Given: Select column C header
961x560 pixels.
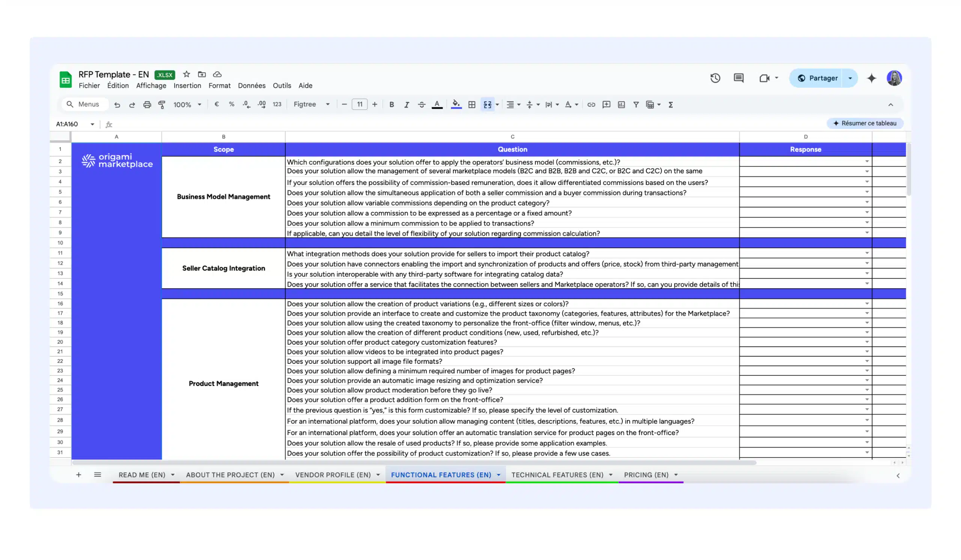Looking at the screenshot, I should point(512,137).
